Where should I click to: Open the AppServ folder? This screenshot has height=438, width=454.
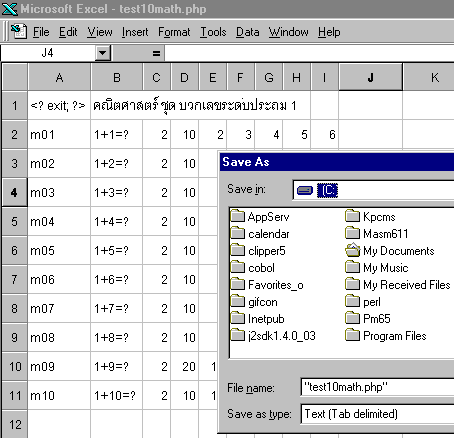click(x=260, y=217)
